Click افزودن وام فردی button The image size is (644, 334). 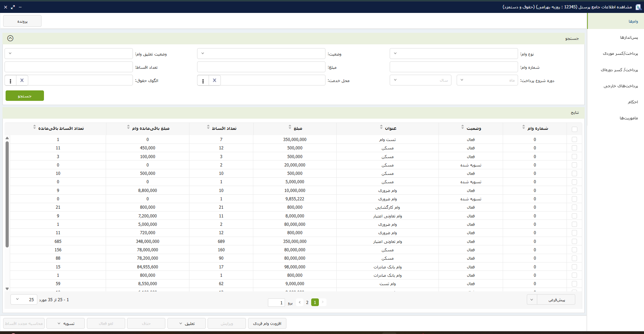point(267,324)
